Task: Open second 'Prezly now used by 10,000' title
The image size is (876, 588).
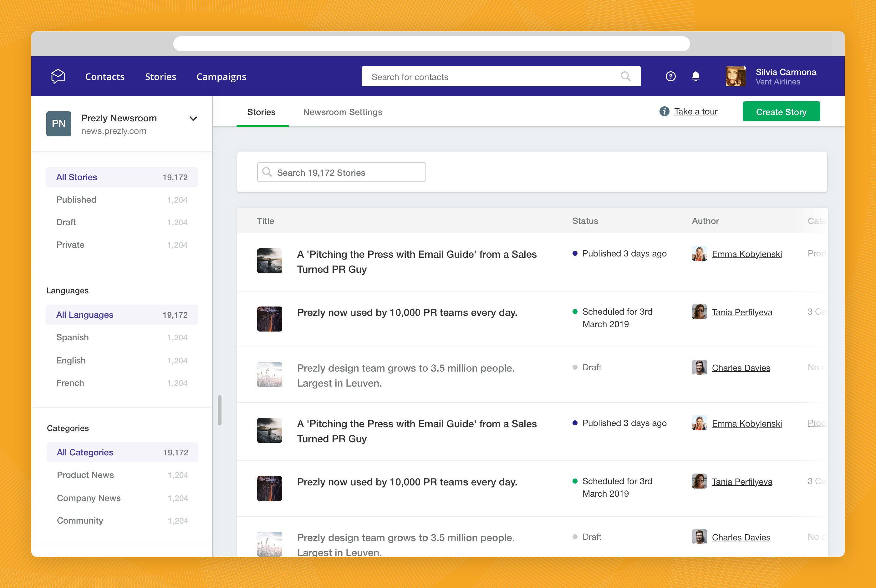Action: 407,482
